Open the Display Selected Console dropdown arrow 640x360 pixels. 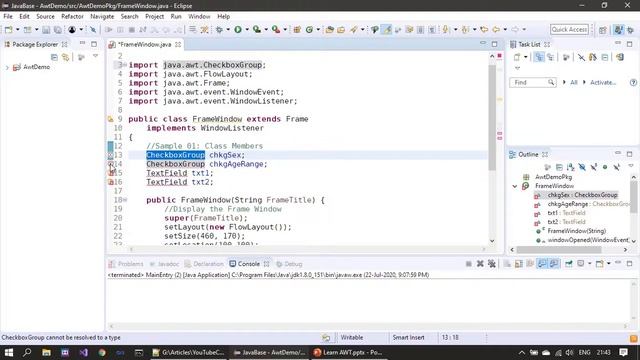tap(589, 264)
